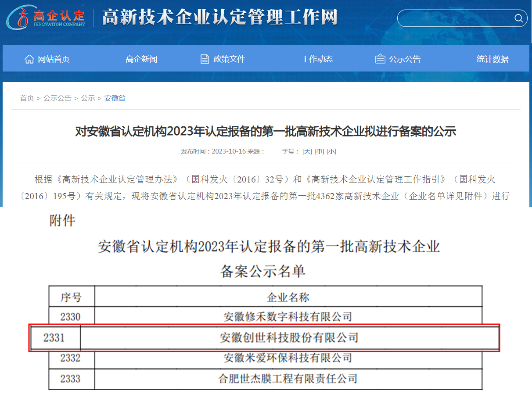Open the 工作动态 menu item
This screenshot has width=532, height=401.
pos(317,59)
